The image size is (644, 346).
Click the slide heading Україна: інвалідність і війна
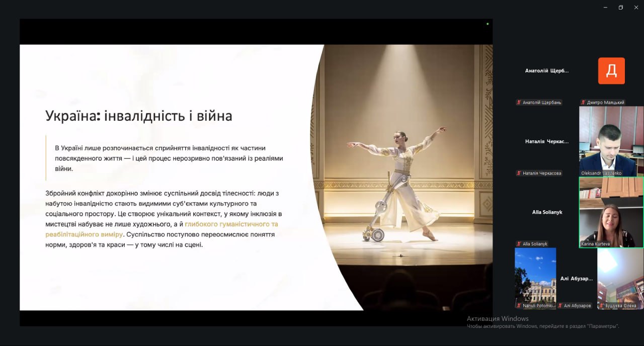[139, 116]
